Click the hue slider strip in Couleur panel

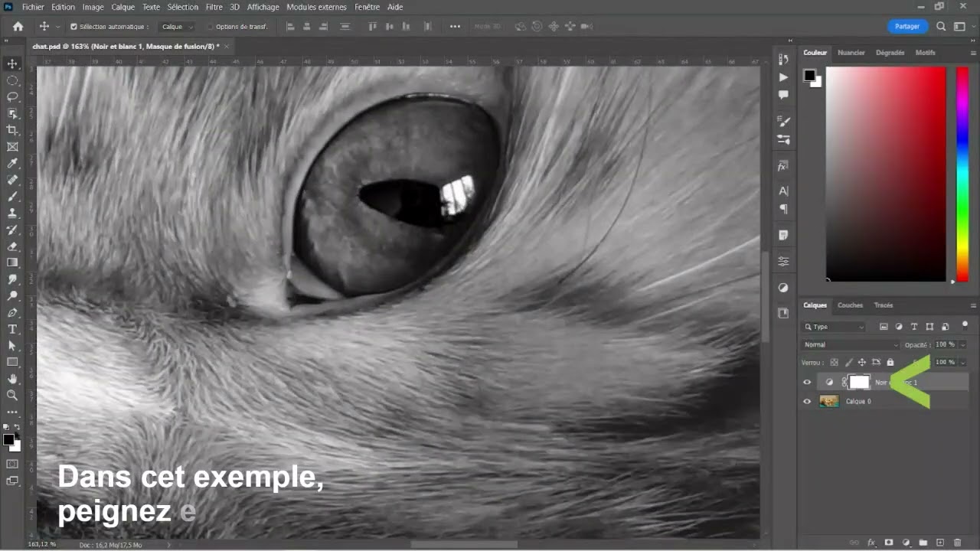pos(962,174)
